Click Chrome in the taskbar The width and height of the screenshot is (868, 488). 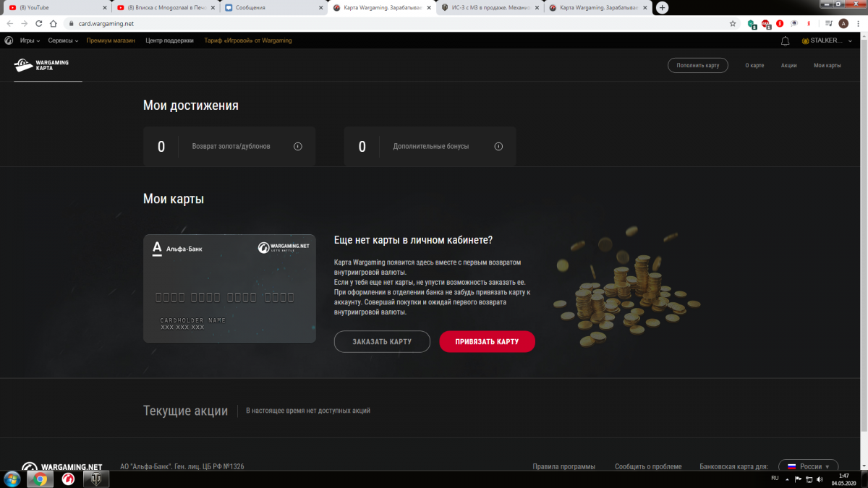pyautogui.click(x=41, y=479)
